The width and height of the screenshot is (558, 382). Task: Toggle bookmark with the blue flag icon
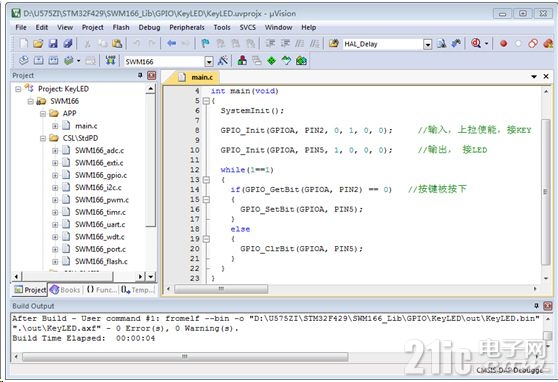tap(205, 43)
